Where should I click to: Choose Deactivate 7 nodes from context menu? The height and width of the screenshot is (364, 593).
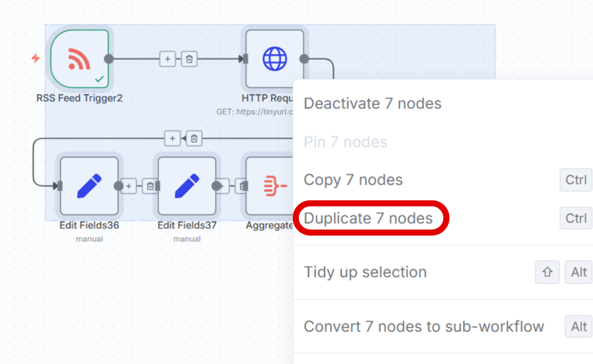tap(373, 103)
